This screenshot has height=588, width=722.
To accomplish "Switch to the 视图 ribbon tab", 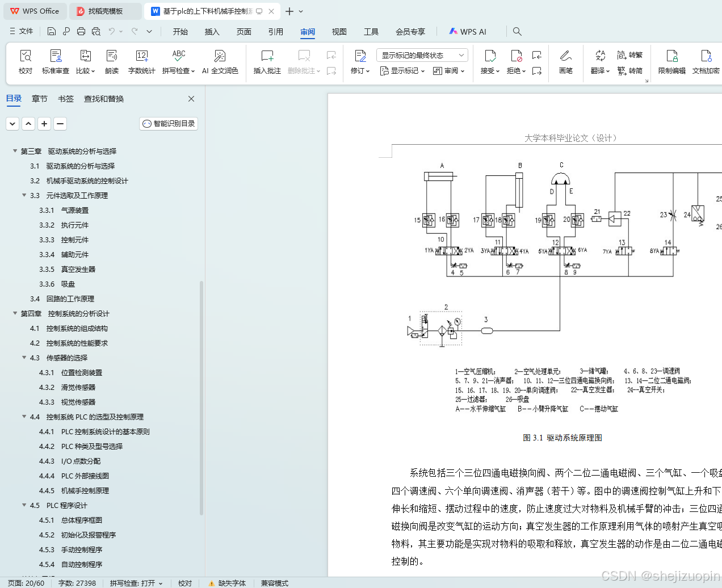I will tap(339, 32).
